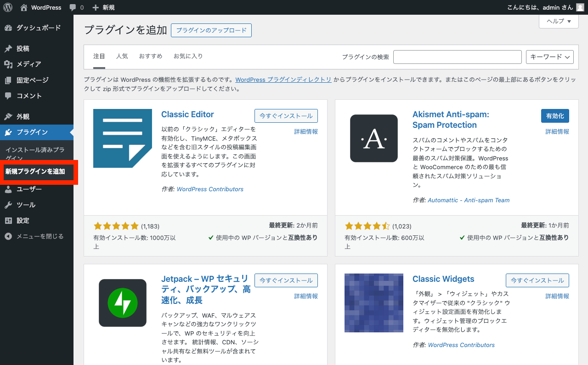Open Akismet Anti-spam: Spam Protection title

(451, 120)
